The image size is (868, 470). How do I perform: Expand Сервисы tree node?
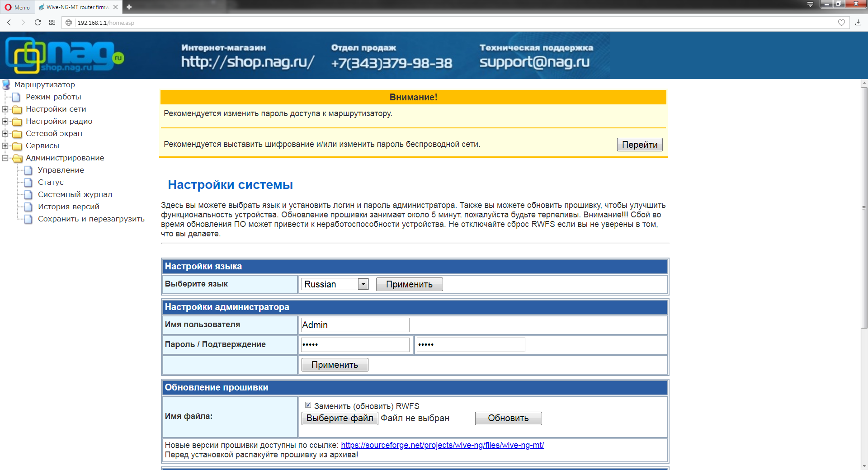click(5, 146)
